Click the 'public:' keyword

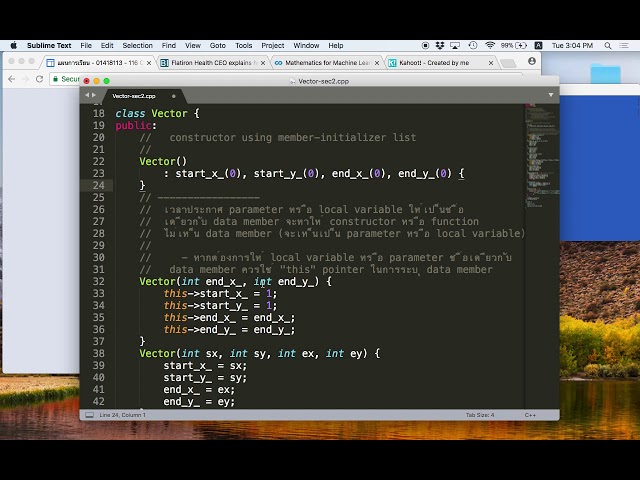pyautogui.click(x=136, y=125)
